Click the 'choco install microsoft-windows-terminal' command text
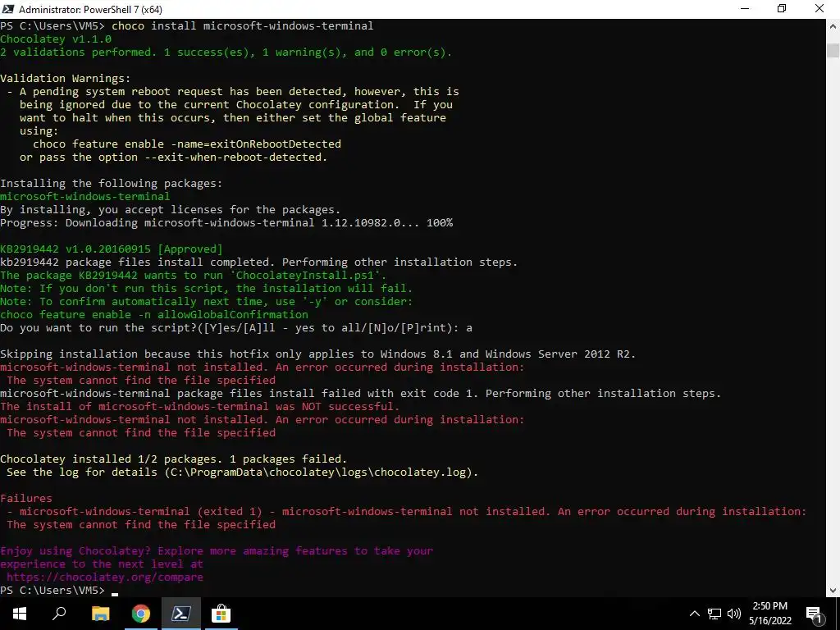 pyautogui.click(x=242, y=25)
